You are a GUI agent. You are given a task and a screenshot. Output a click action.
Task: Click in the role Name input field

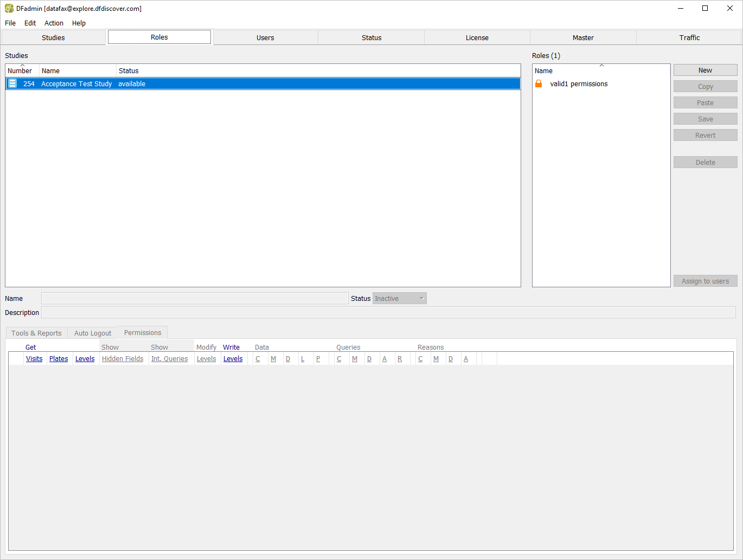coord(195,299)
